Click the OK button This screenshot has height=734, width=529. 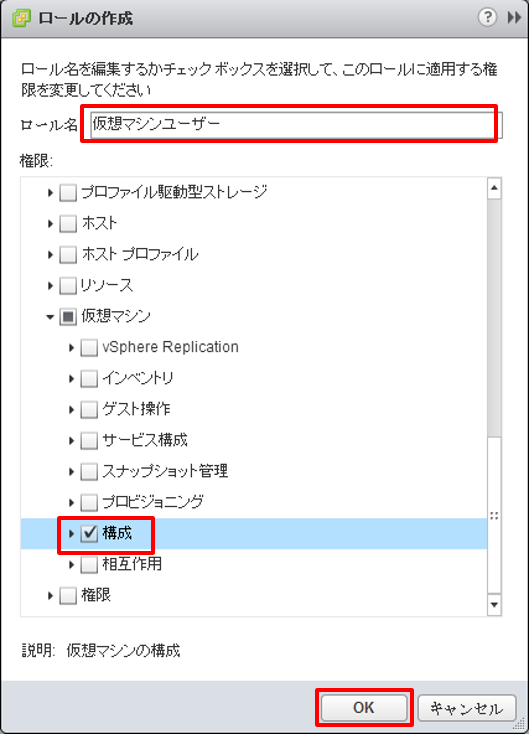[x=364, y=707]
